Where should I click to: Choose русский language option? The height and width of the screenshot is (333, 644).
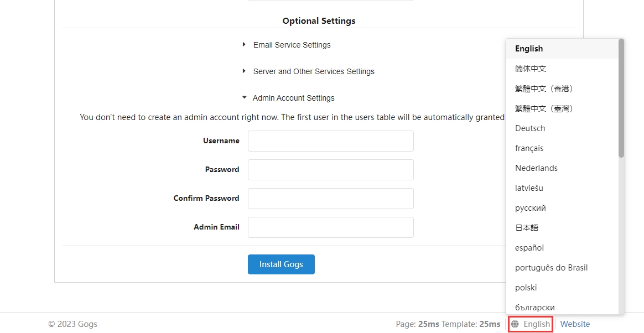click(530, 208)
